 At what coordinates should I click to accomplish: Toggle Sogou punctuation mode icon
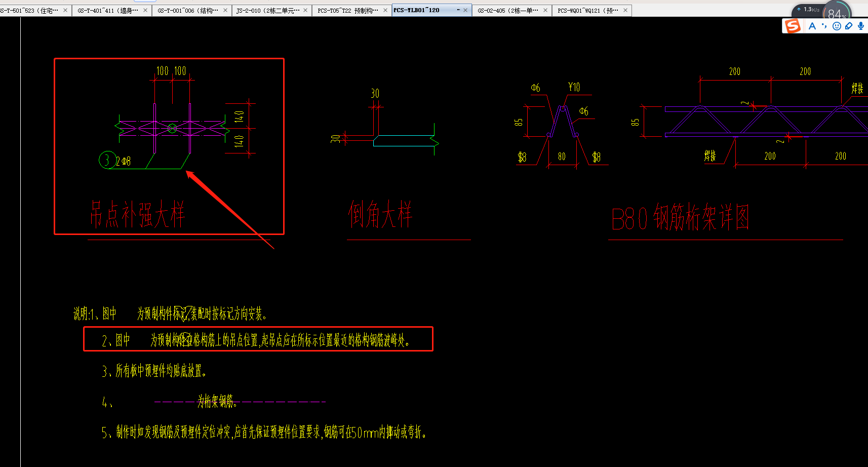click(x=824, y=26)
